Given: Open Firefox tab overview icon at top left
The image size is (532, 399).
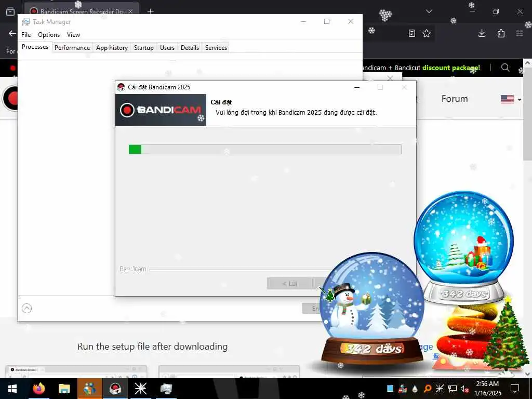Looking at the screenshot, I should tap(10, 11).
